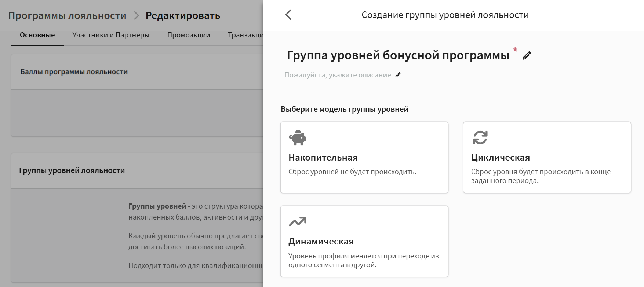The height and width of the screenshot is (287, 644).
Task: Navigate to Программы лояльности breadcrumb
Action: pos(67,16)
